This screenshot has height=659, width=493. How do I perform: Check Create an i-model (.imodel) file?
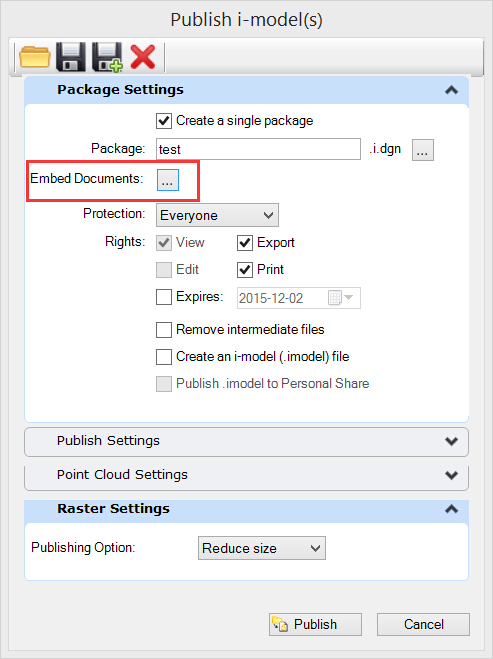point(164,357)
